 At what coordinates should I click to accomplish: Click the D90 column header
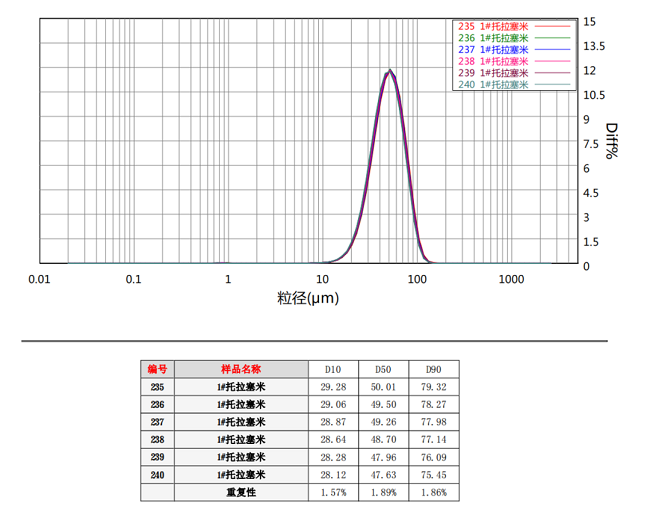(433, 369)
